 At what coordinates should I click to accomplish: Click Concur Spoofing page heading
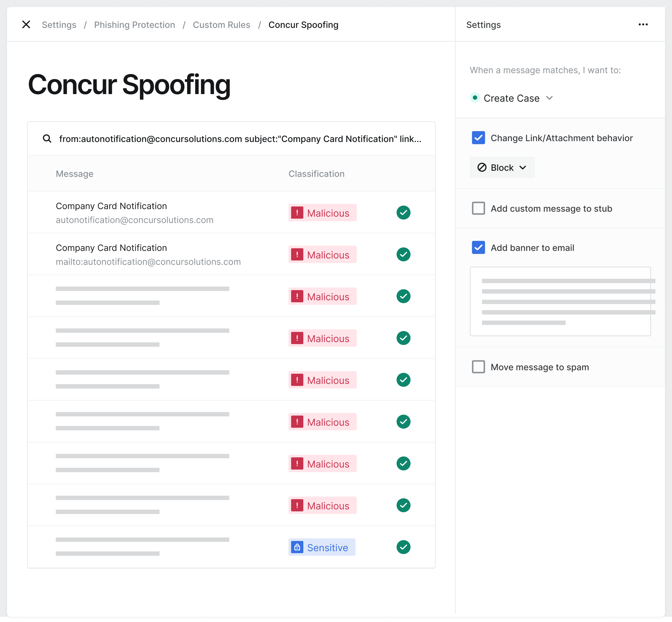click(129, 85)
